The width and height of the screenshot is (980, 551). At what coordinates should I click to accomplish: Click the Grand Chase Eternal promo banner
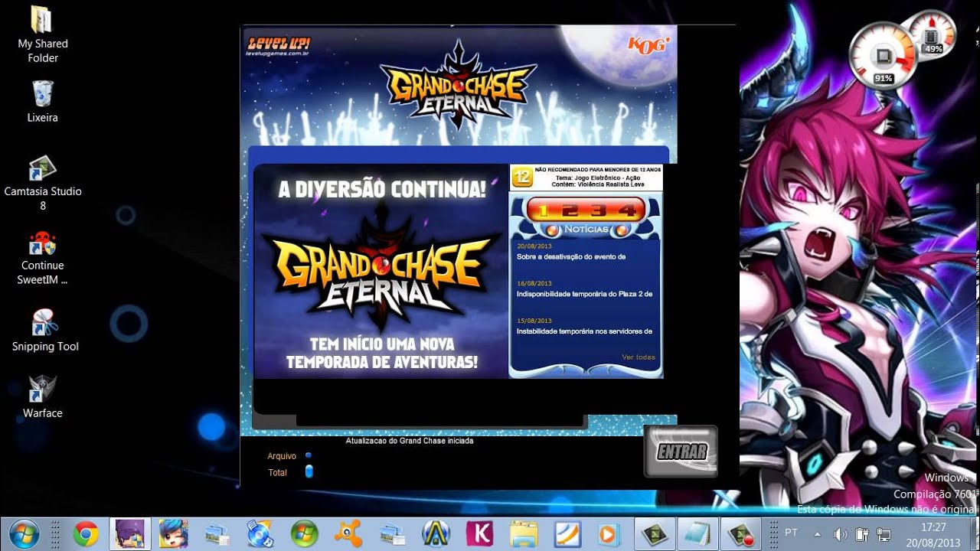coord(381,271)
